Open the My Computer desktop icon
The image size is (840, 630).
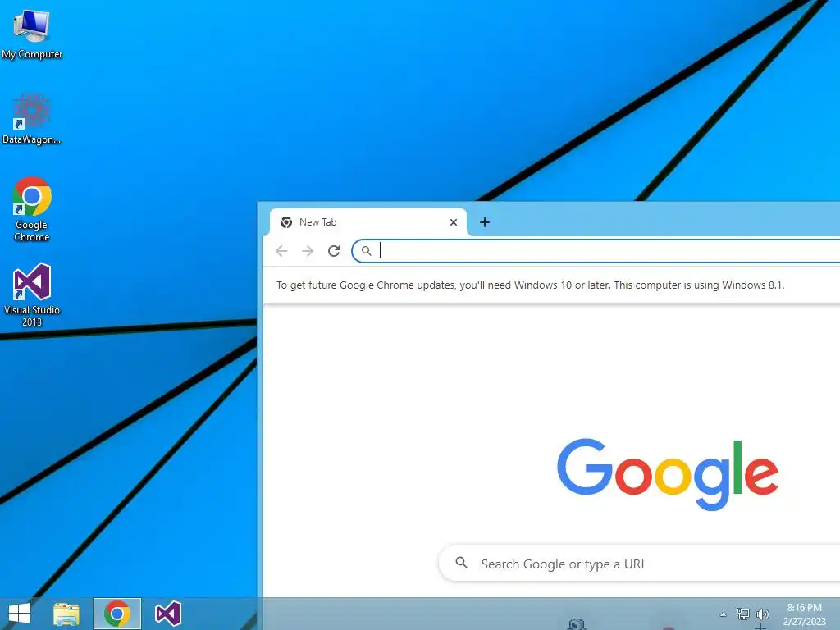[x=32, y=34]
